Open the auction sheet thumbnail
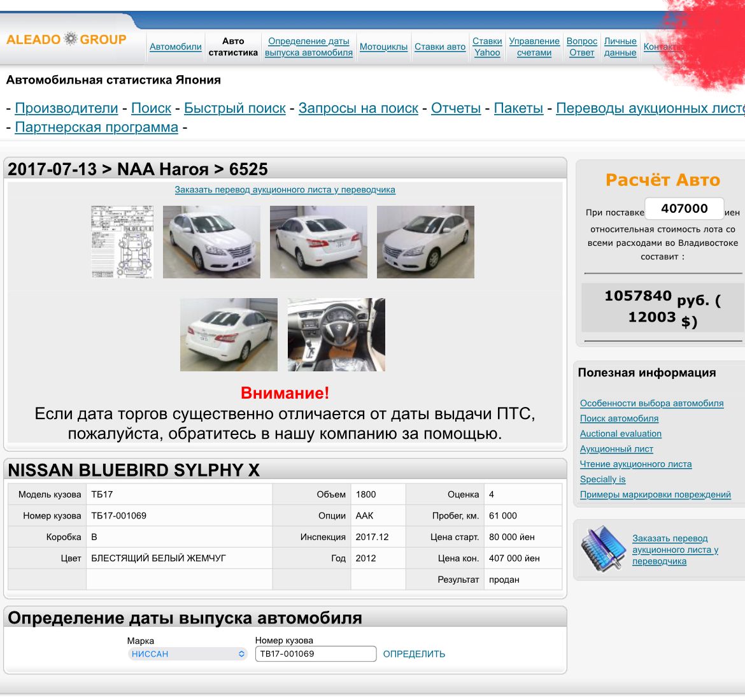Viewport: 745px width, 700px height. 122,242
